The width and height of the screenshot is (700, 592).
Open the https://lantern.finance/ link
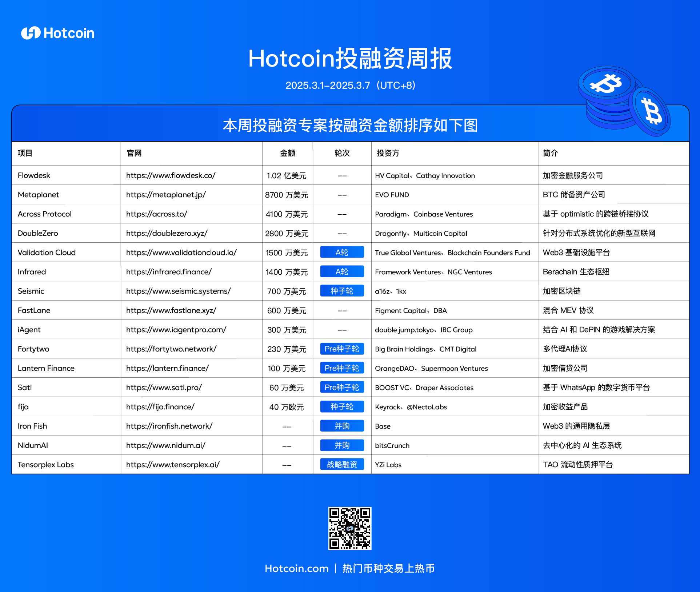[167, 368]
